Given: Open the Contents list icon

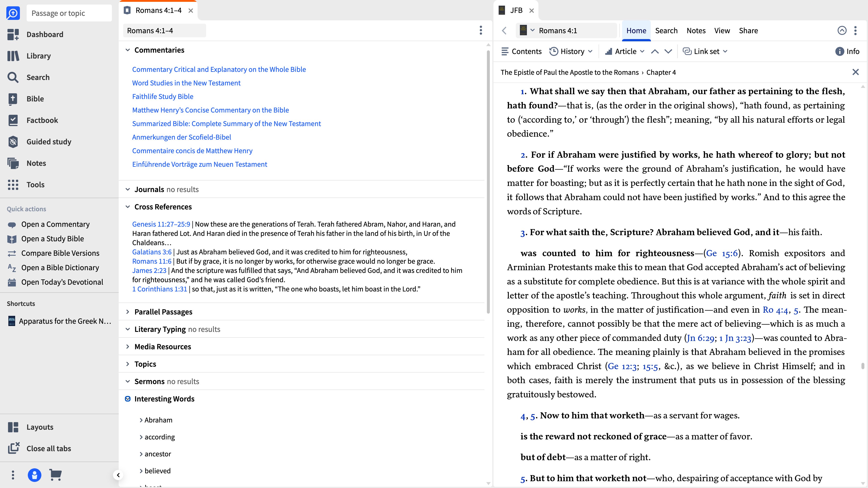Looking at the screenshot, I should [505, 52].
